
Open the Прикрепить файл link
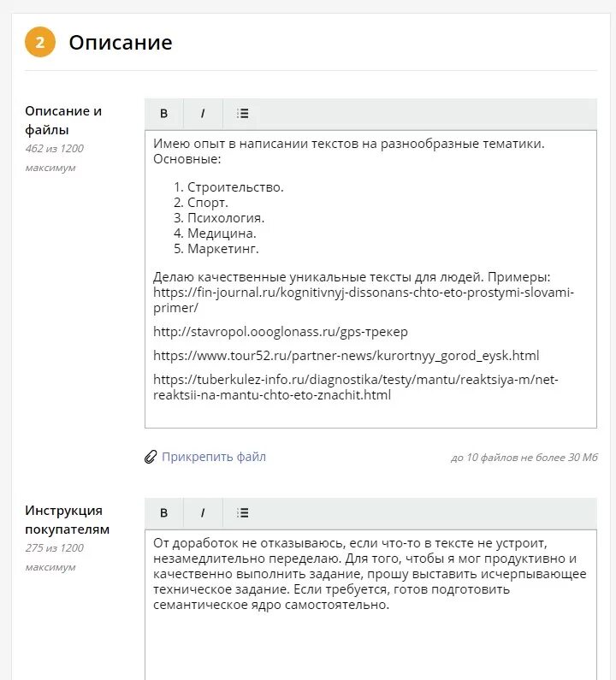pos(214,457)
